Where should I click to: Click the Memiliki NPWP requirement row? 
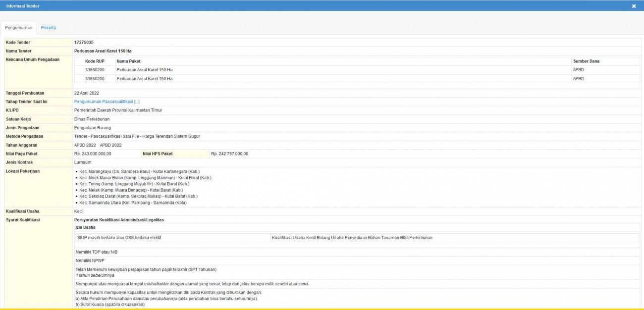[x=90, y=260]
